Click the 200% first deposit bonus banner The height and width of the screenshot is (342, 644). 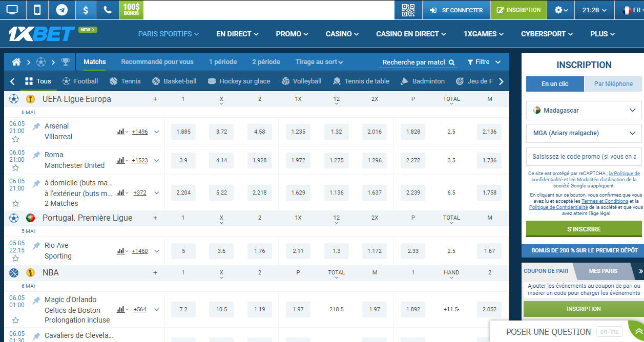point(584,250)
